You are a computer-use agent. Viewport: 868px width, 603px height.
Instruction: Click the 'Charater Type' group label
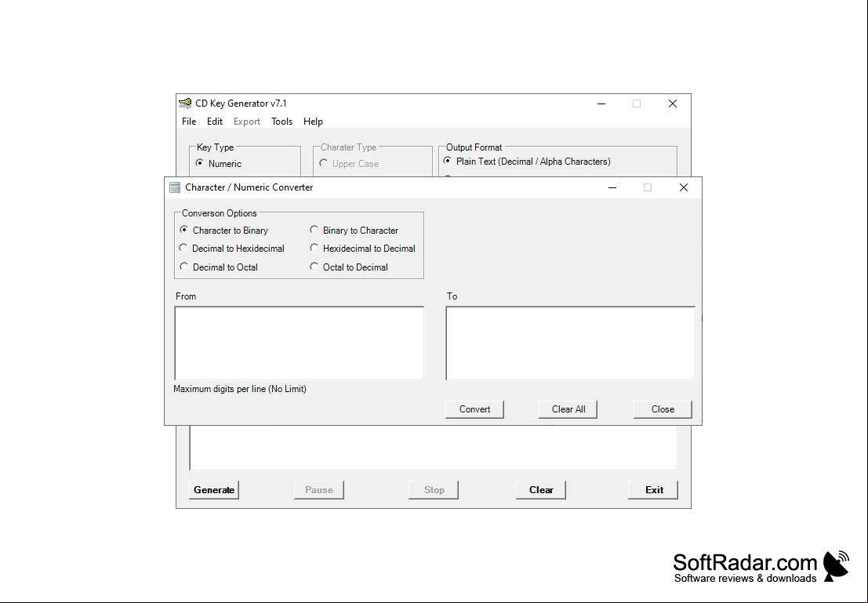click(x=349, y=147)
